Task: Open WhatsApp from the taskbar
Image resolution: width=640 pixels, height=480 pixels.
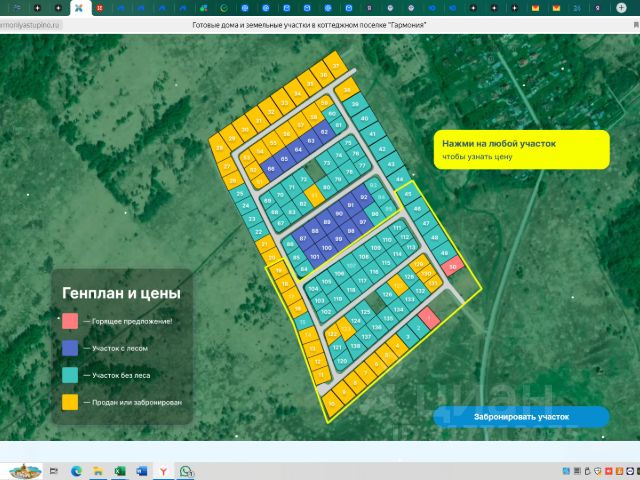Action: click(185, 470)
